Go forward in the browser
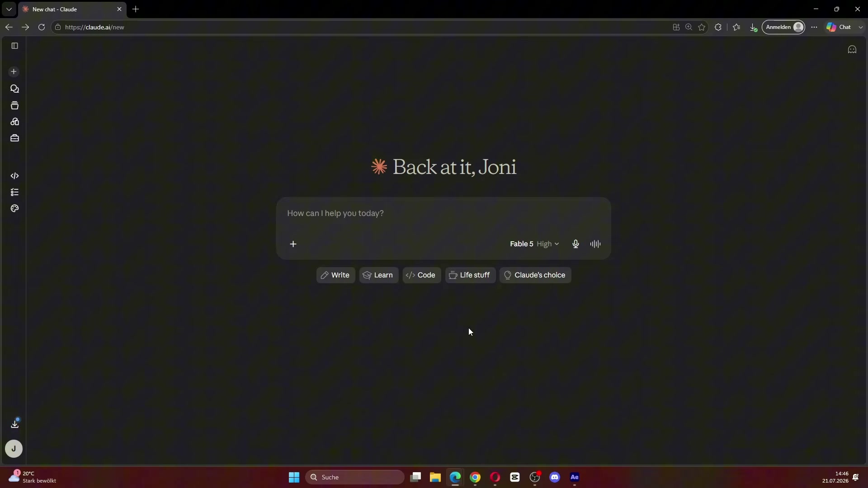Image resolution: width=868 pixels, height=488 pixels. (x=25, y=27)
